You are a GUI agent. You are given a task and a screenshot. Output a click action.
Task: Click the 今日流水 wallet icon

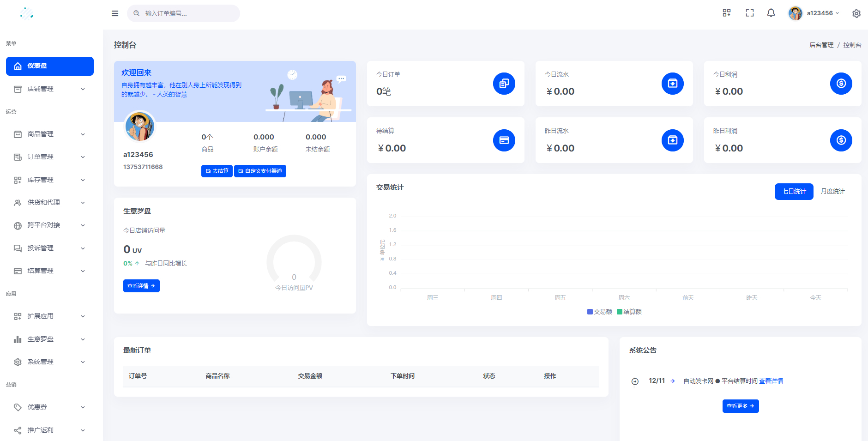(672, 84)
